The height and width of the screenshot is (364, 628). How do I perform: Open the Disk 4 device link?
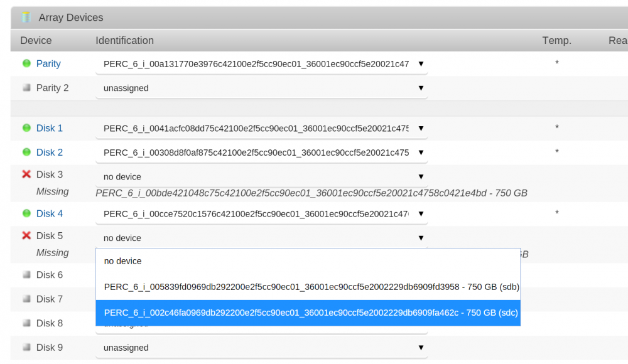(x=49, y=213)
